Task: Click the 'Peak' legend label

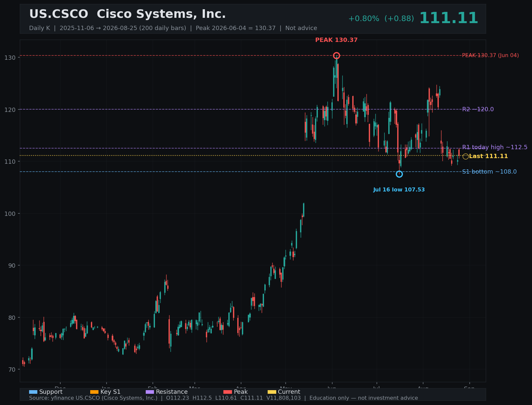Action: [241, 392]
